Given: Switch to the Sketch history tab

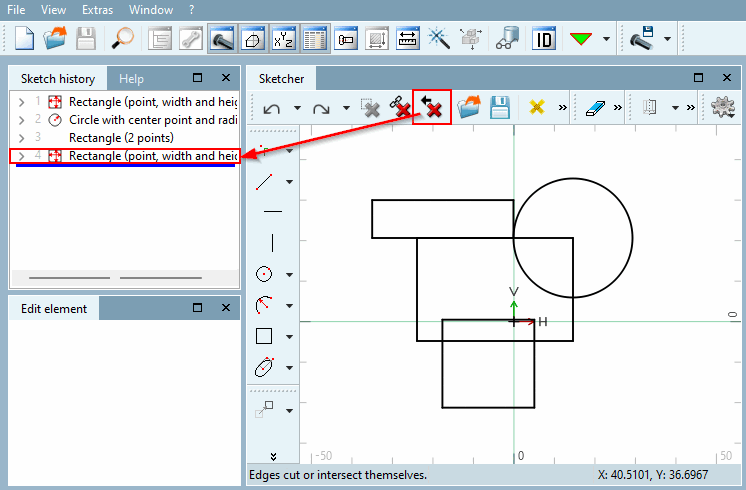Looking at the screenshot, I should pos(58,78).
